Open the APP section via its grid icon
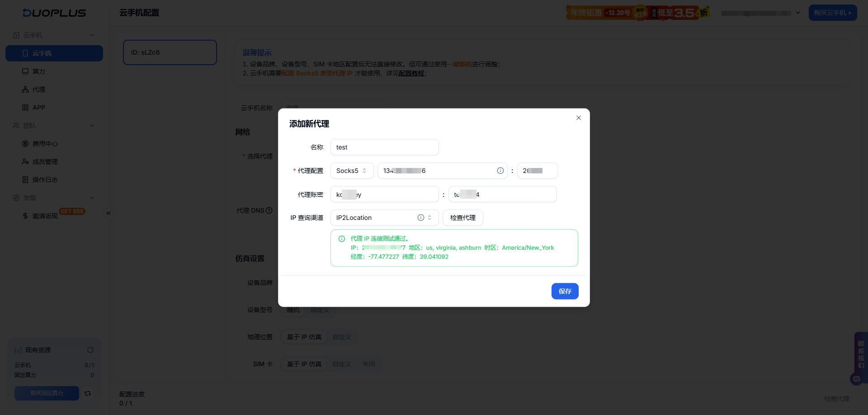 26,107
